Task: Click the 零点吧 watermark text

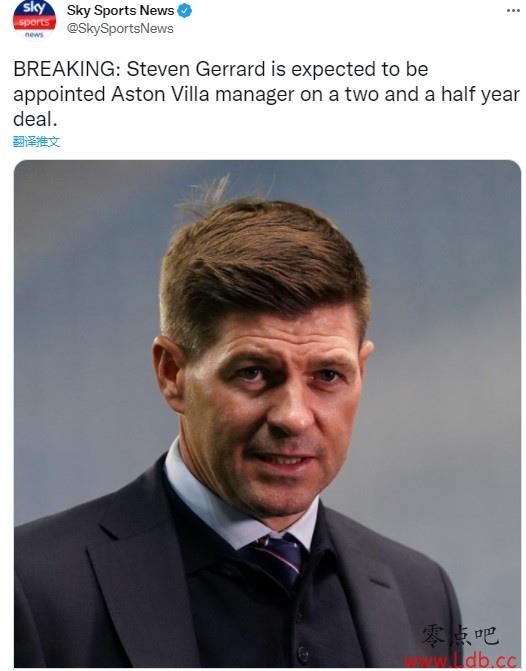Action: tap(461, 635)
